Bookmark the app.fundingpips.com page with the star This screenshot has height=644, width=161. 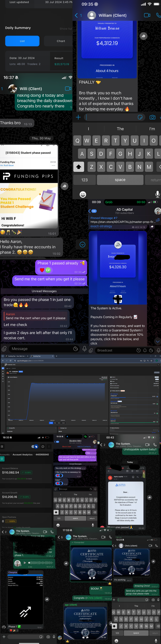click(x=151, y=361)
